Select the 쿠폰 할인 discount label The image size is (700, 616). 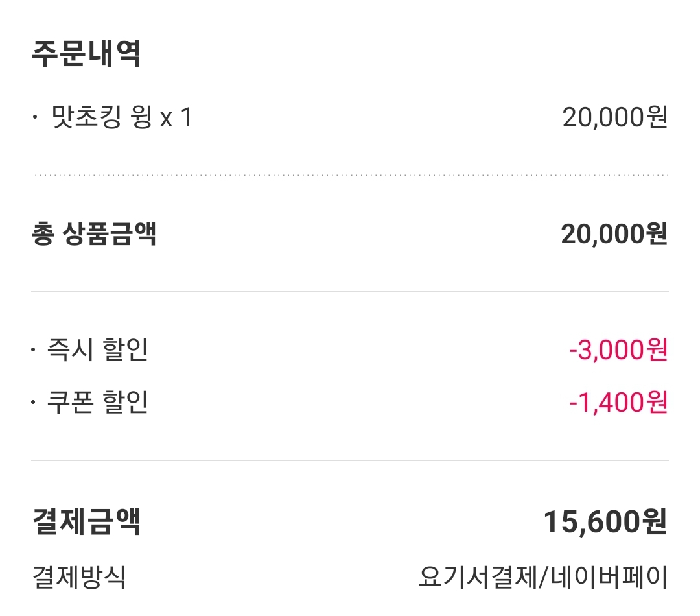[97, 403]
